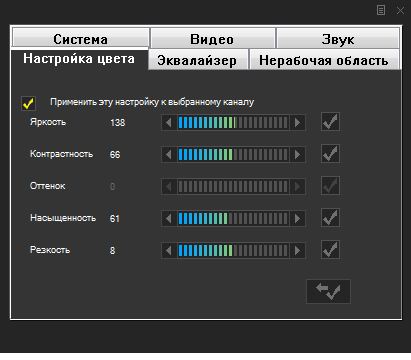The width and height of the screenshot is (411, 360).
Task: Decrease Яркость with the left arrow
Action: click(x=169, y=123)
